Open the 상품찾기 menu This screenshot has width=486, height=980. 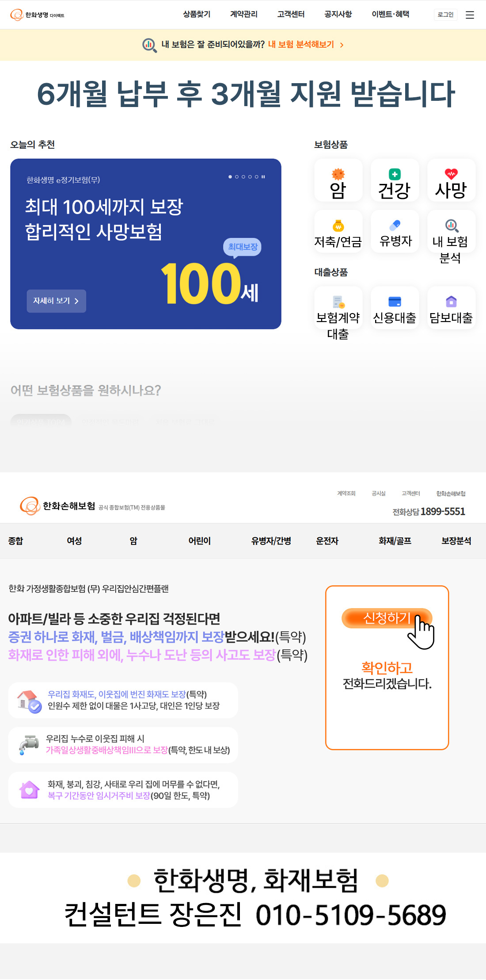(x=197, y=14)
